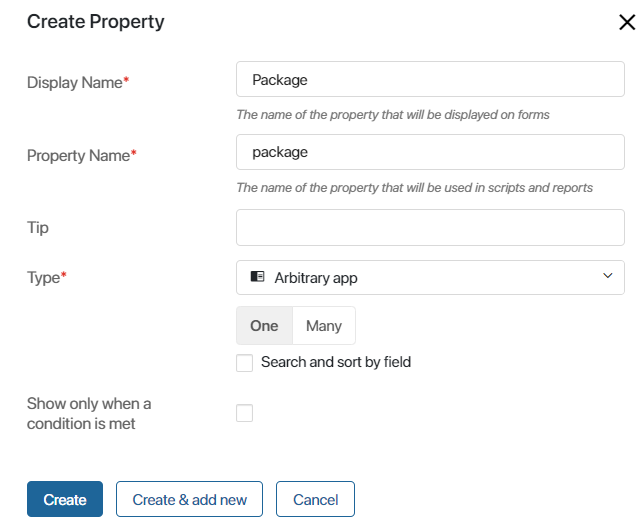Expand the Type dropdown chevron

pyautogui.click(x=608, y=276)
